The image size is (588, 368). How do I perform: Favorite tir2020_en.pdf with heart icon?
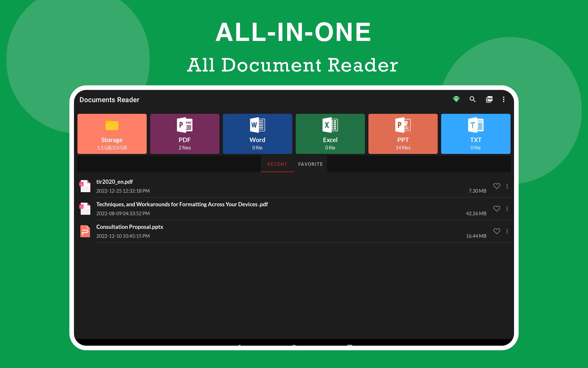point(497,186)
